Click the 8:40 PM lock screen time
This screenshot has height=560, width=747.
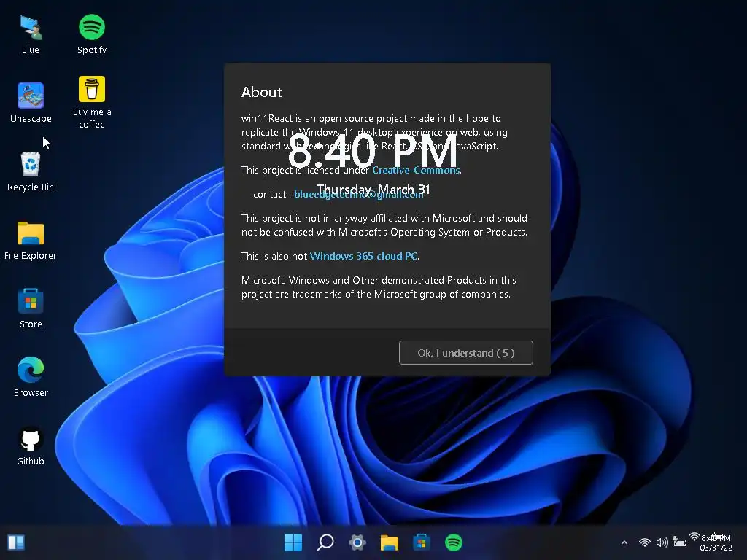(373, 150)
